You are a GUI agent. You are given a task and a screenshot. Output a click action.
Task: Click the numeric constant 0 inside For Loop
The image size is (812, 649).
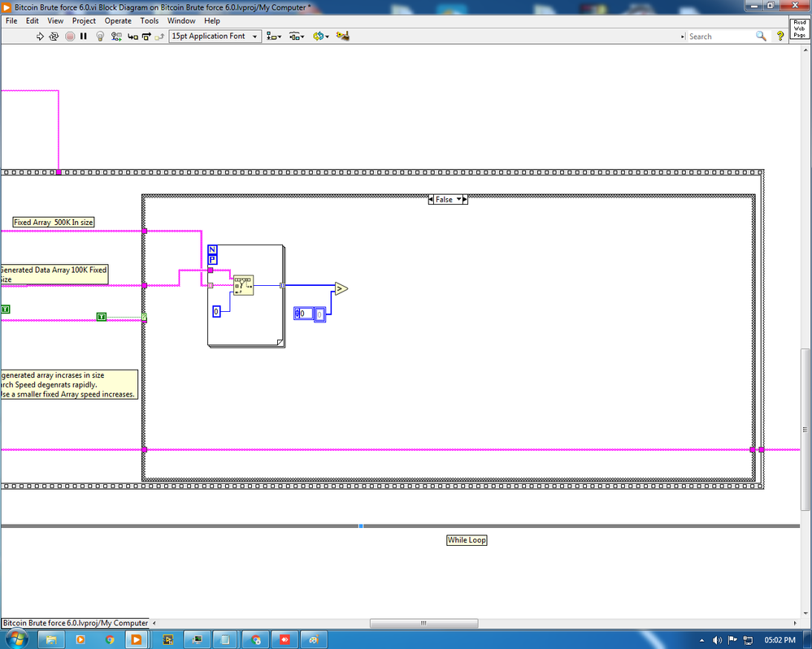pyautogui.click(x=216, y=312)
